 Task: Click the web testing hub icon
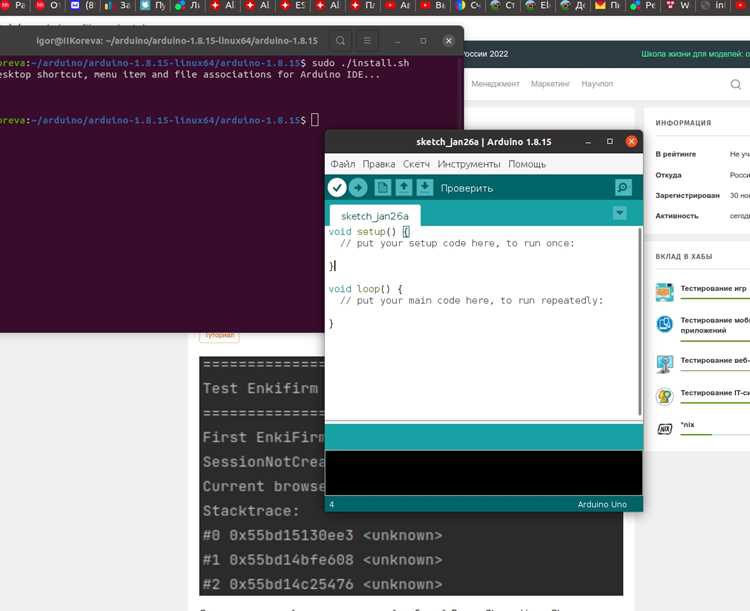tap(664, 364)
